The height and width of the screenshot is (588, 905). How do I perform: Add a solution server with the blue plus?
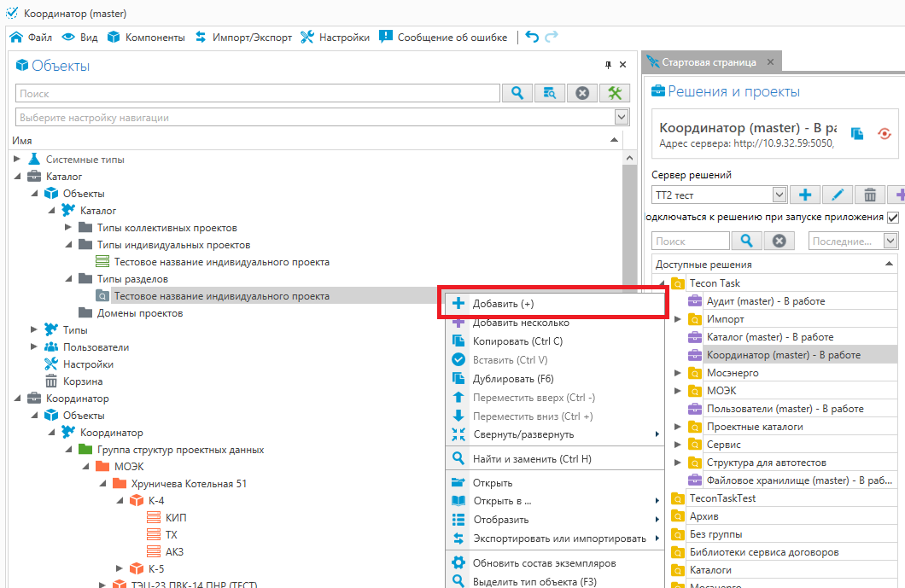pos(804,195)
